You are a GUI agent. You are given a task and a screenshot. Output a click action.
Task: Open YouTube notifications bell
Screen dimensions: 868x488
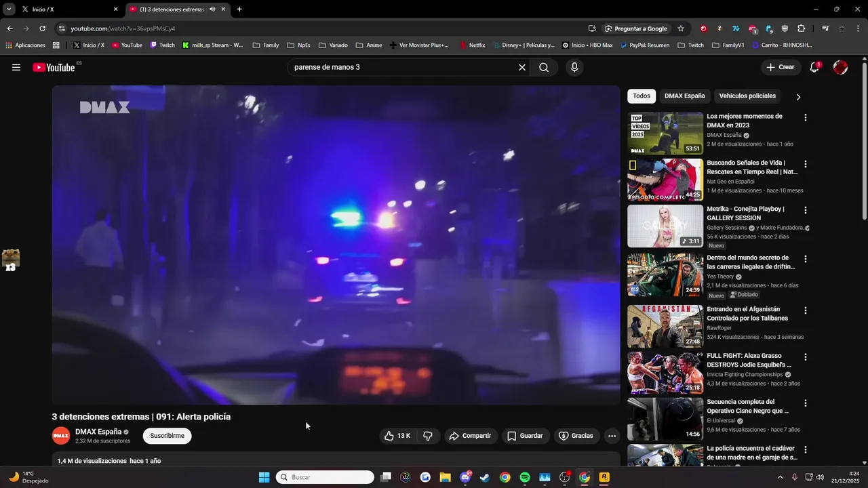pos(814,67)
